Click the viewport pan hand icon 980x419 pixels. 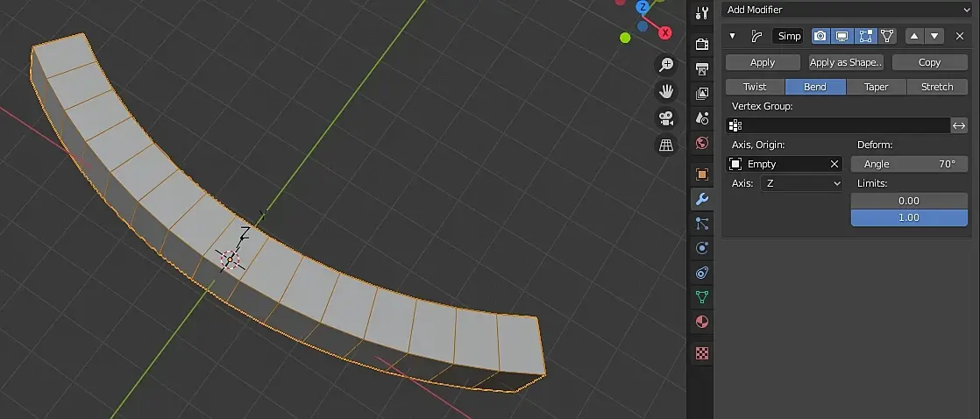point(666,91)
